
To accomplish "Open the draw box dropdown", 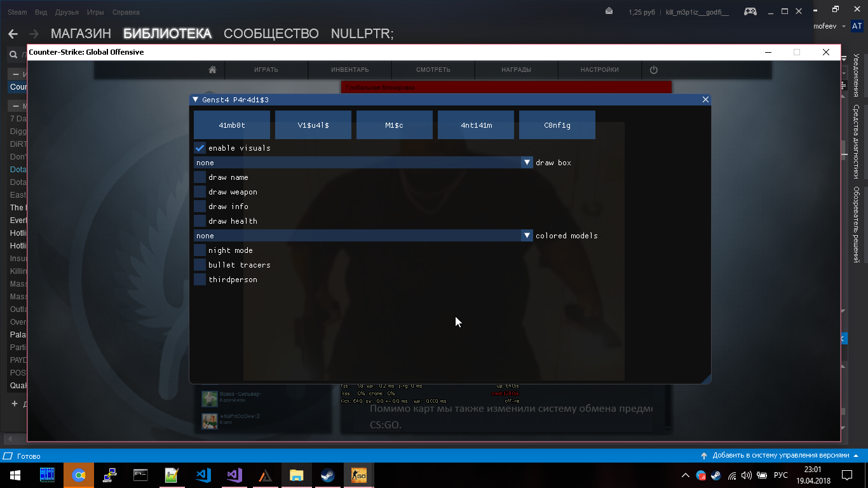I will click(x=363, y=163).
